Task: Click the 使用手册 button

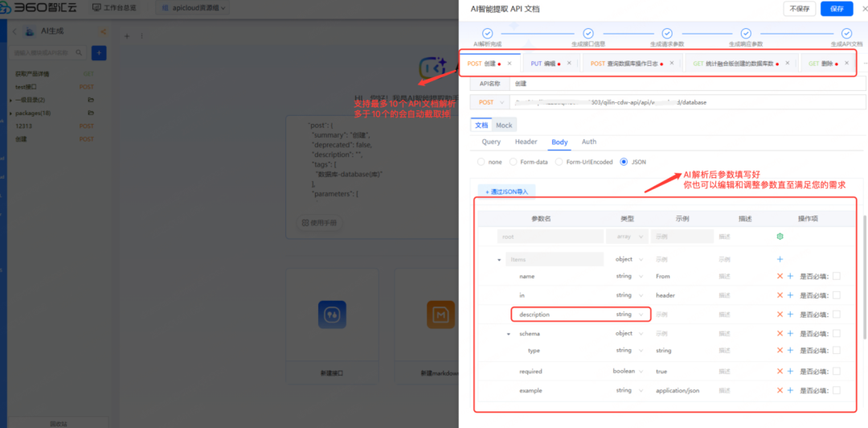Action: [320, 223]
